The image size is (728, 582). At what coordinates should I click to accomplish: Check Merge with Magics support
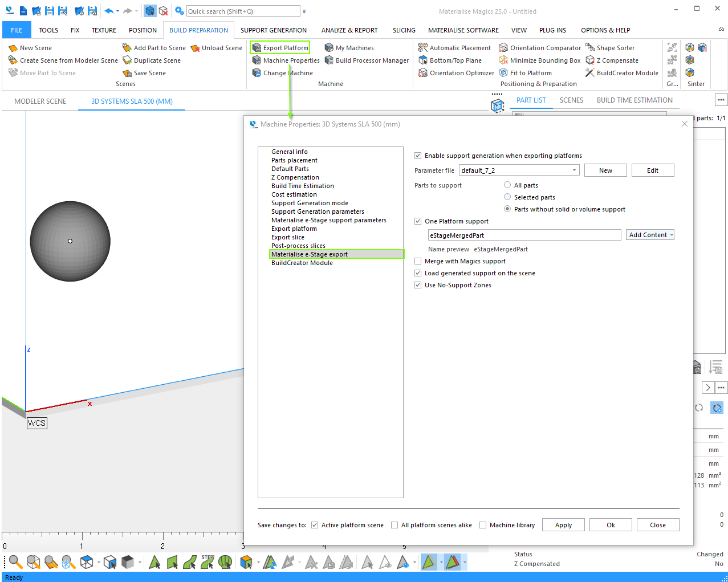418,261
